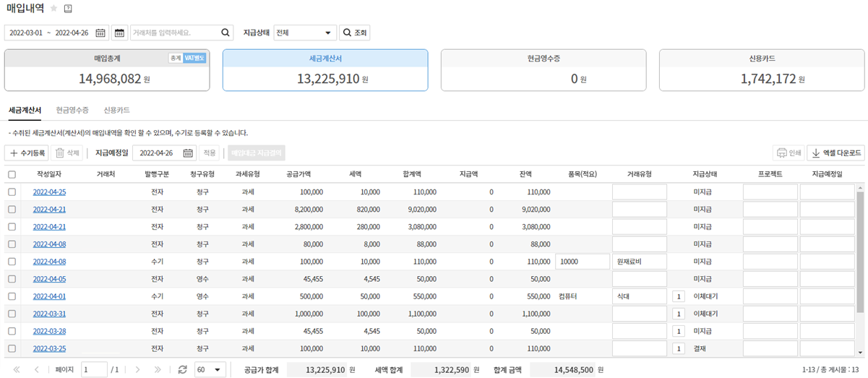Click 수기등록 to add a manual entry
Screen dimensions: 868x378
(27, 153)
